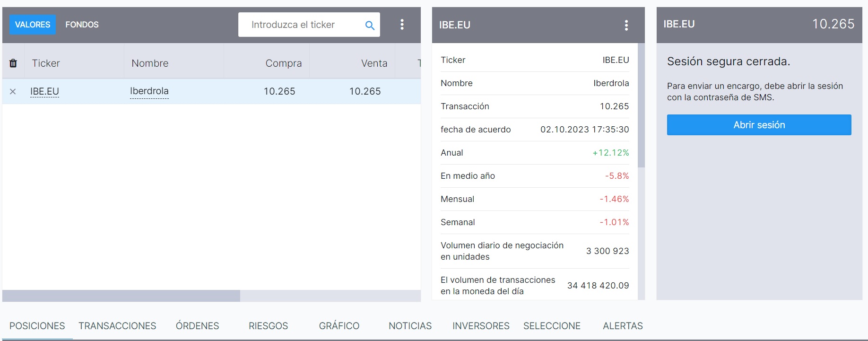Remove the IBE.EU row with the X

click(13, 92)
